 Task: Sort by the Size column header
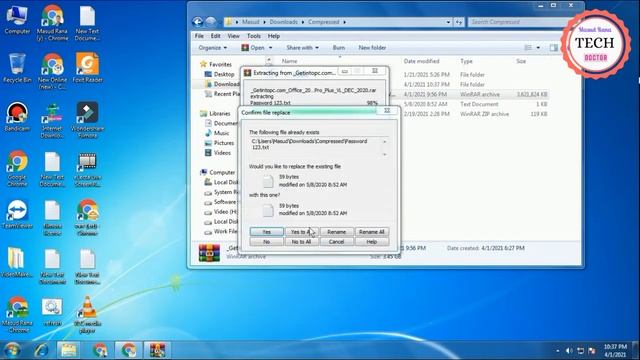pyautogui.click(x=521, y=61)
